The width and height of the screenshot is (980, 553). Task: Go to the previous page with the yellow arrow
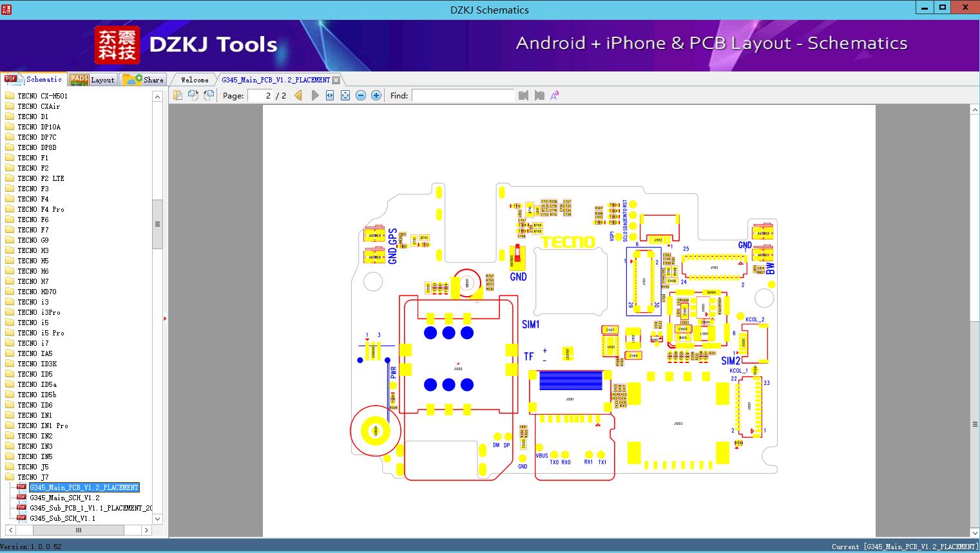(298, 95)
